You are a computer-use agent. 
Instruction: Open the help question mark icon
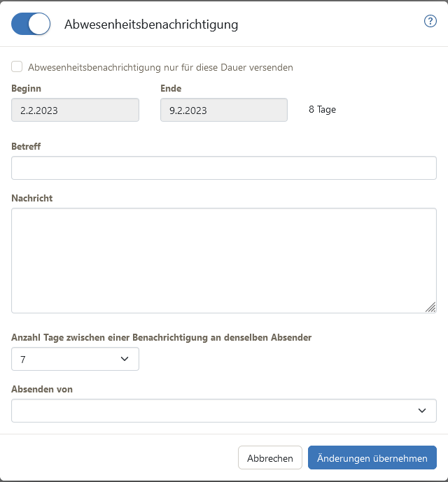(430, 21)
